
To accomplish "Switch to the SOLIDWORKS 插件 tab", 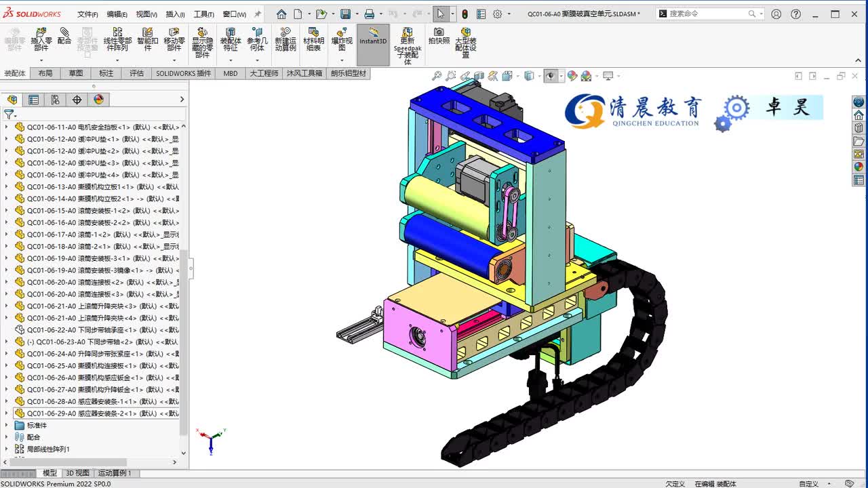I will pyautogui.click(x=184, y=73).
